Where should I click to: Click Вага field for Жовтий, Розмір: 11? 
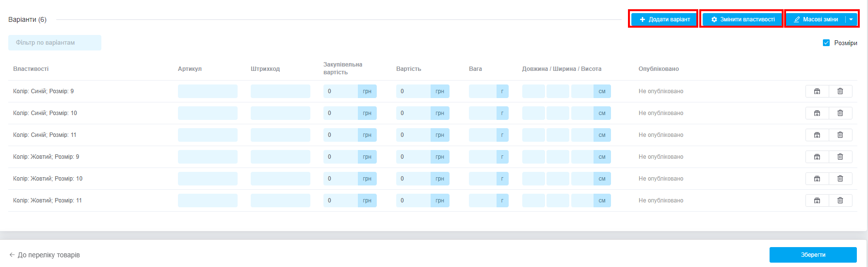[x=482, y=200]
